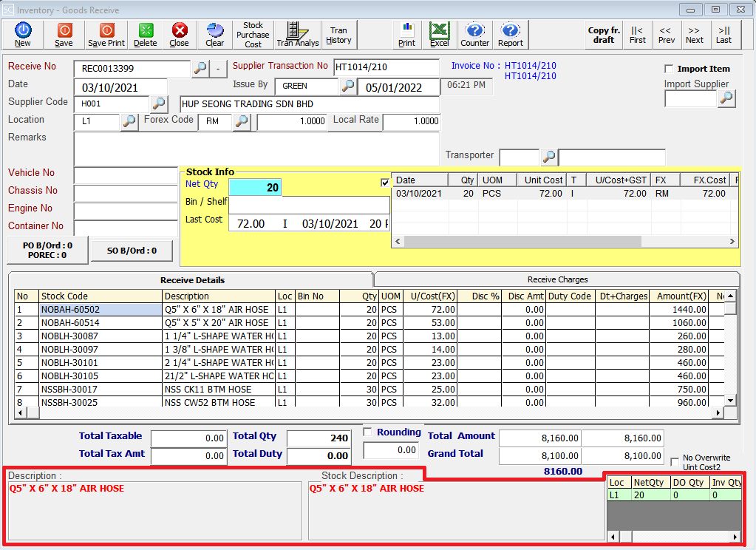Click Copy fr. draft button

click(604, 35)
